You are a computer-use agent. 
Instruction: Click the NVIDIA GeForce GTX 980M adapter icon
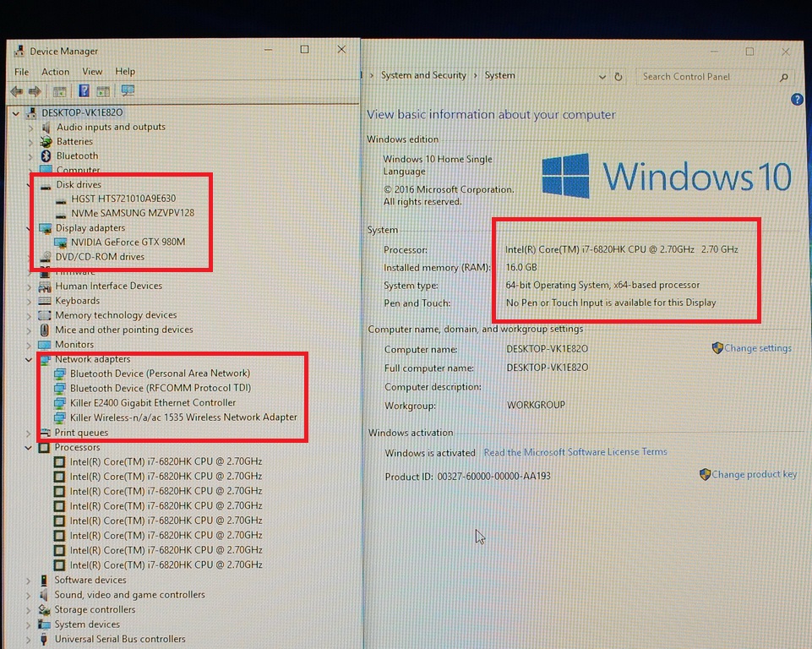tap(61, 242)
